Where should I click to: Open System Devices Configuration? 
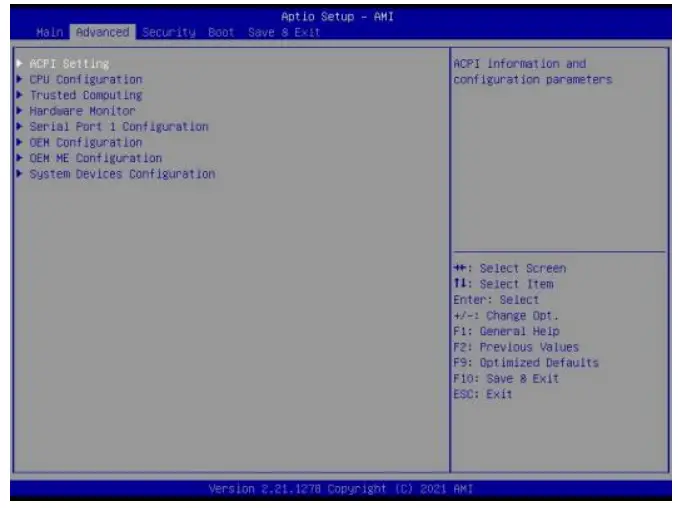tap(122, 174)
